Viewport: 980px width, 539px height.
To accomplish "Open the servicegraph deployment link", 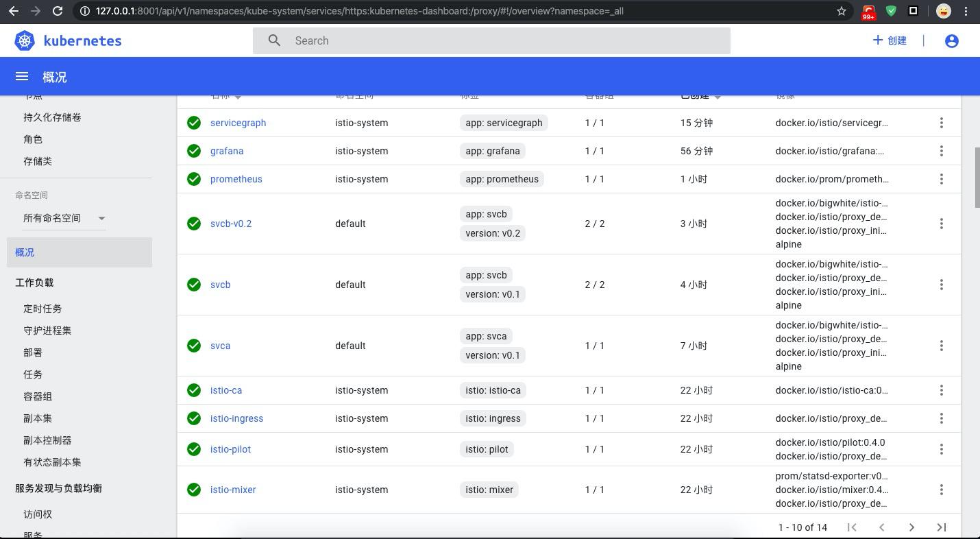I will [x=238, y=123].
